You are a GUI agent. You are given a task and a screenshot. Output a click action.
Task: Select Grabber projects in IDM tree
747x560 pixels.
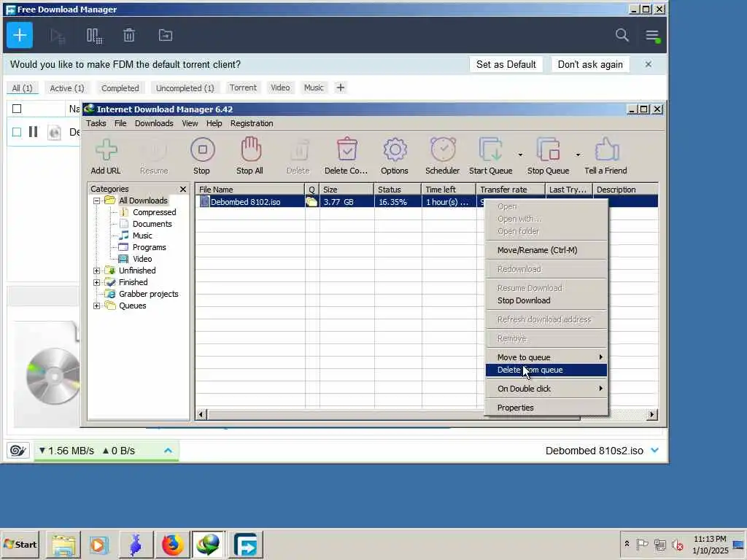148,295
